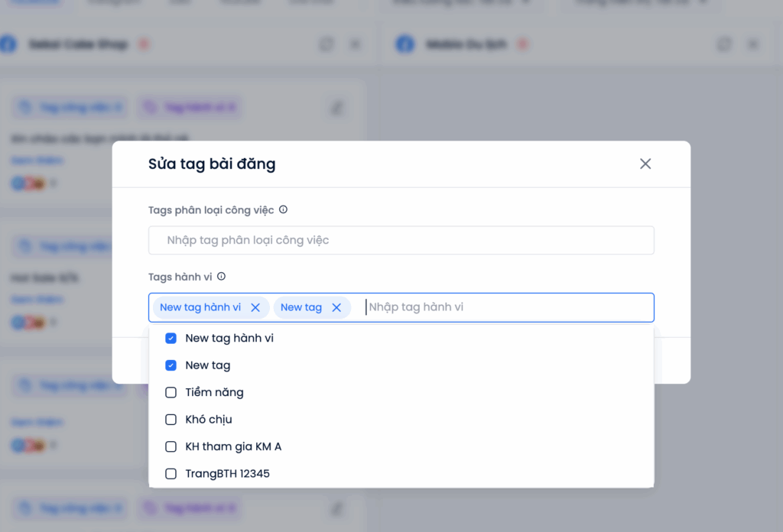This screenshot has width=783, height=532.
Task: Choose "TrangBTH 12345" from the tag list
Action: click(x=227, y=474)
